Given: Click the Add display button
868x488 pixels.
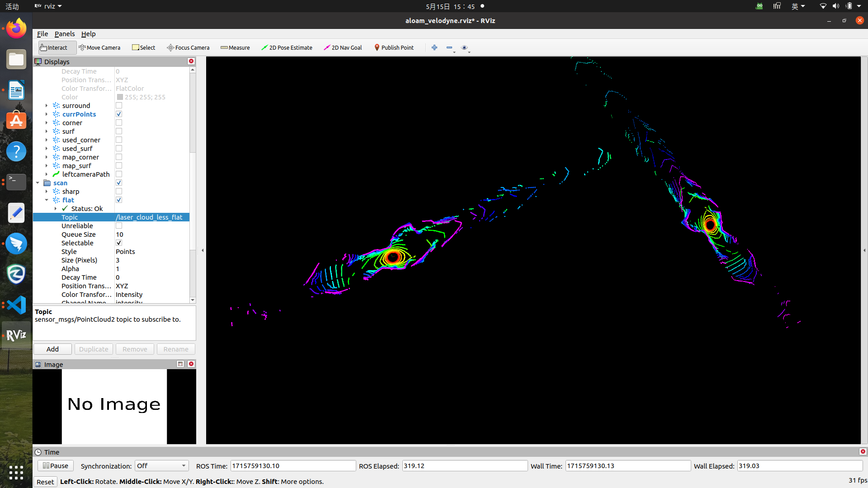Looking at the screenshot, I should (x=52, y=349).
